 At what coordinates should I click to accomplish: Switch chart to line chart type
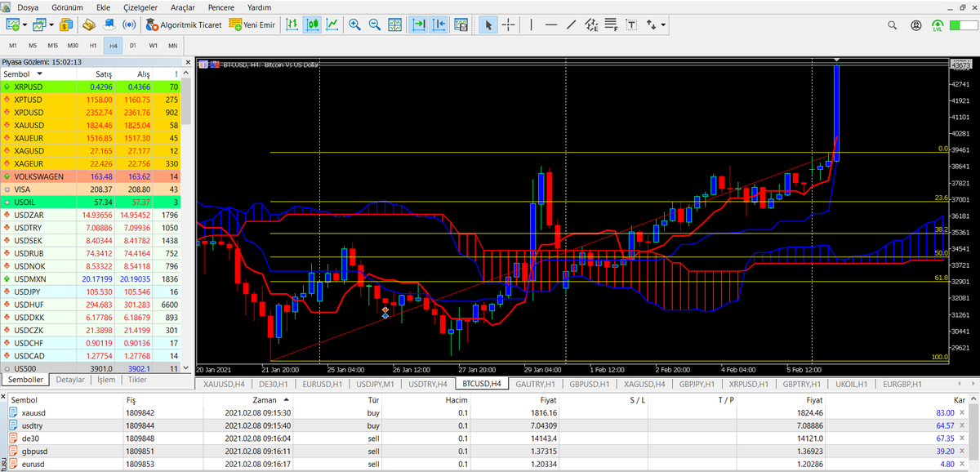pos(332,24)
